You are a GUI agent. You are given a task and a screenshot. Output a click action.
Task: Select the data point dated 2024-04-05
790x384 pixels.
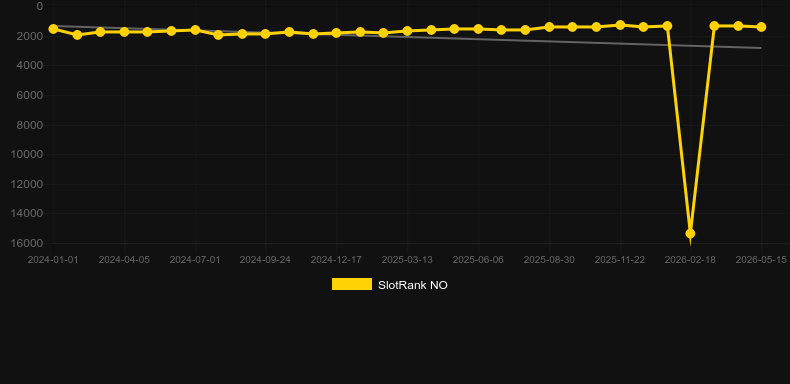coord(124,32)
